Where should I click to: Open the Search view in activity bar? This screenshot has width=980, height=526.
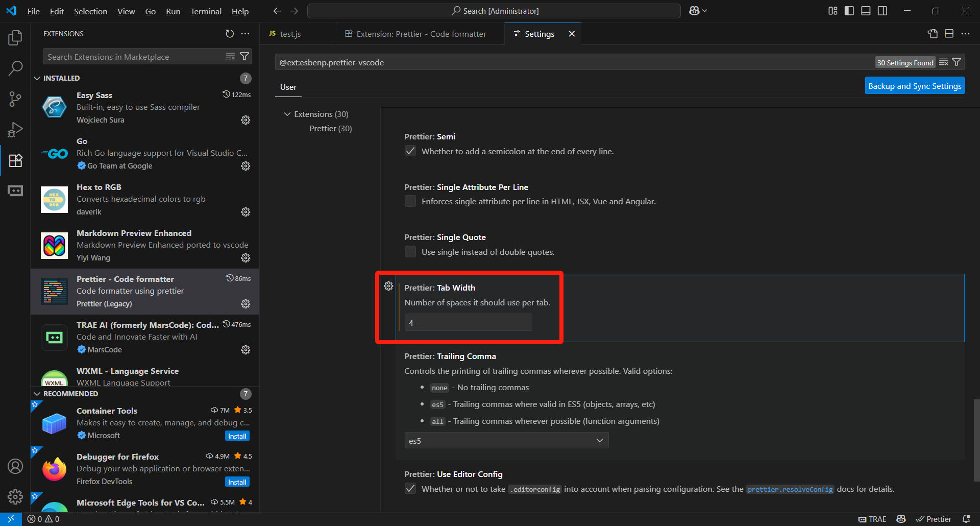(x=15, y=68)
